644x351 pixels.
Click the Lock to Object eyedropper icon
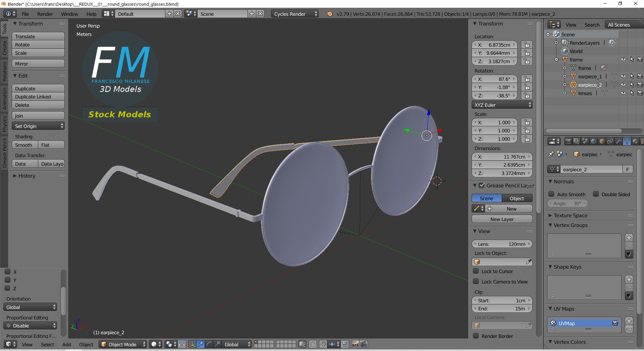528,262
